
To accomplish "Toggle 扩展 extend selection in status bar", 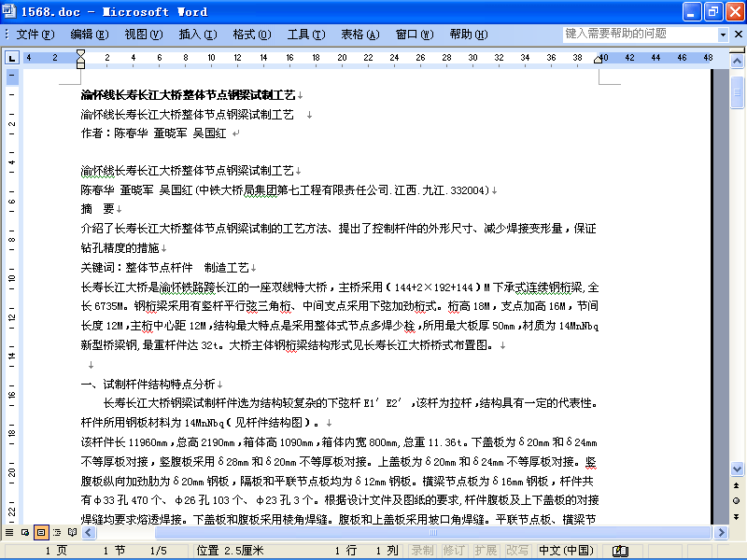I will 486,551.
